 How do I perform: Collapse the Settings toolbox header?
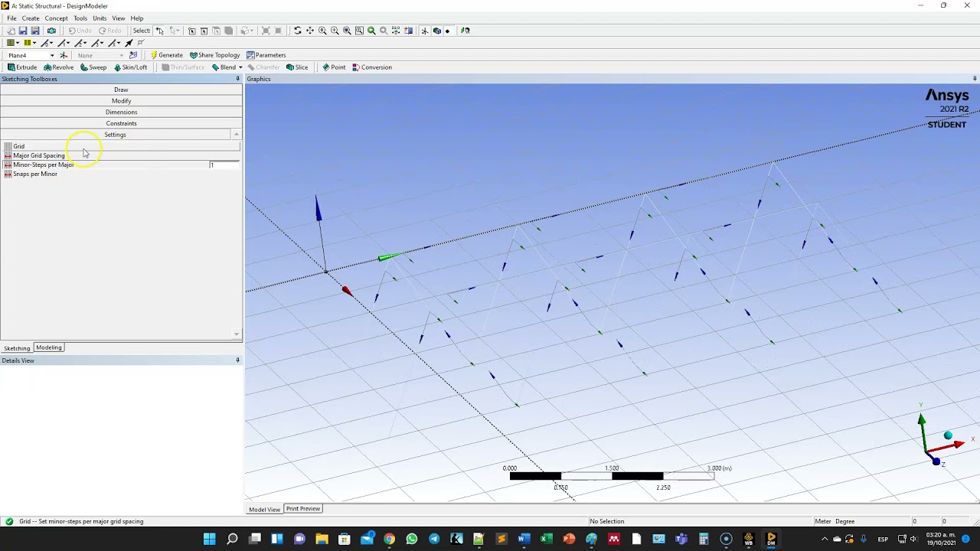[115, 135]
